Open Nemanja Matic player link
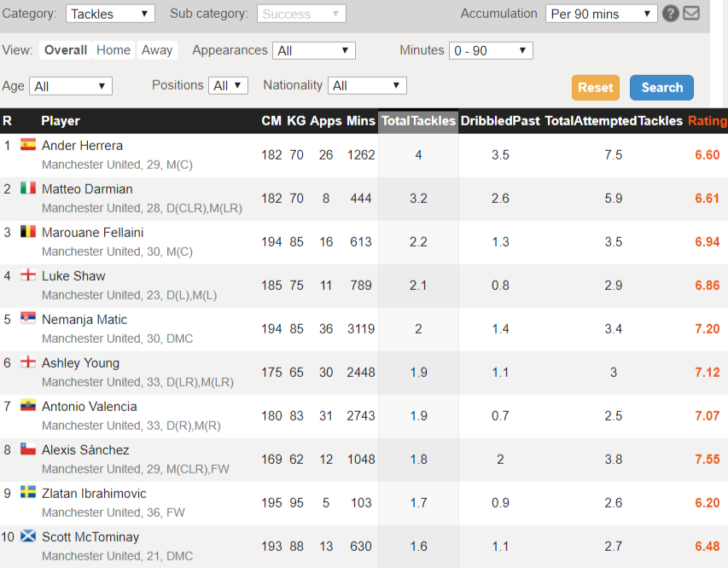 pos(84,320)
